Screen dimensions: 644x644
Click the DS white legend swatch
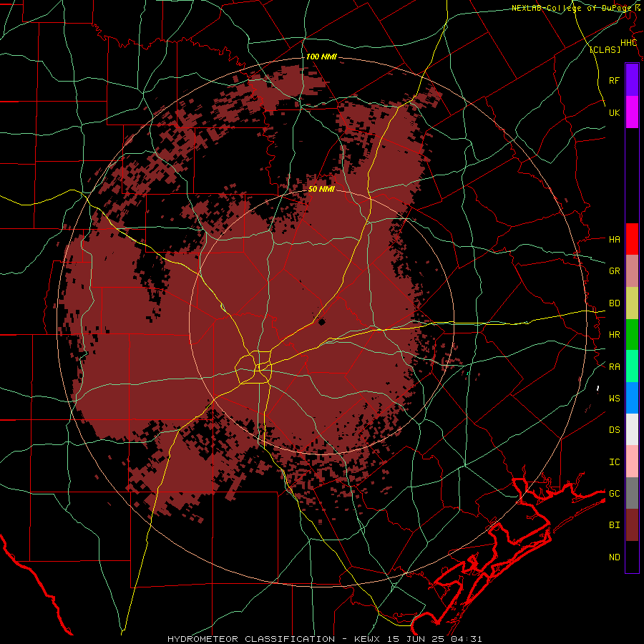pyautogui.click(x=632, y=429)
